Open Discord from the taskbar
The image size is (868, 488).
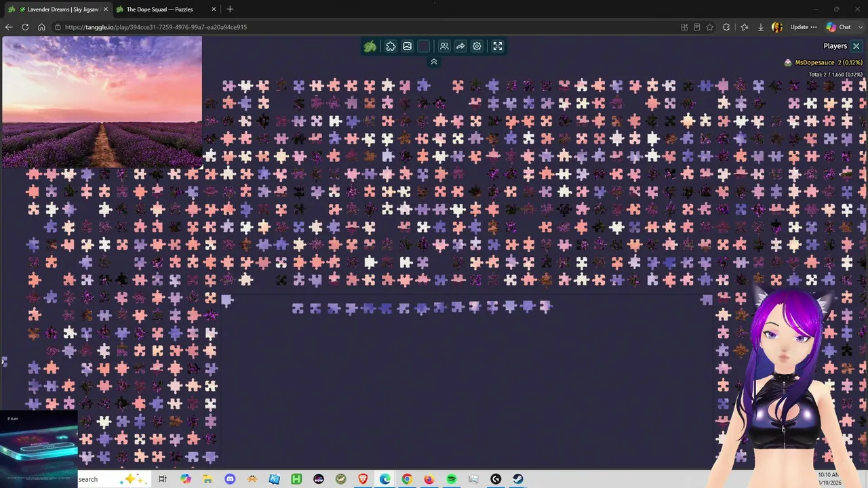coord(230,479)
